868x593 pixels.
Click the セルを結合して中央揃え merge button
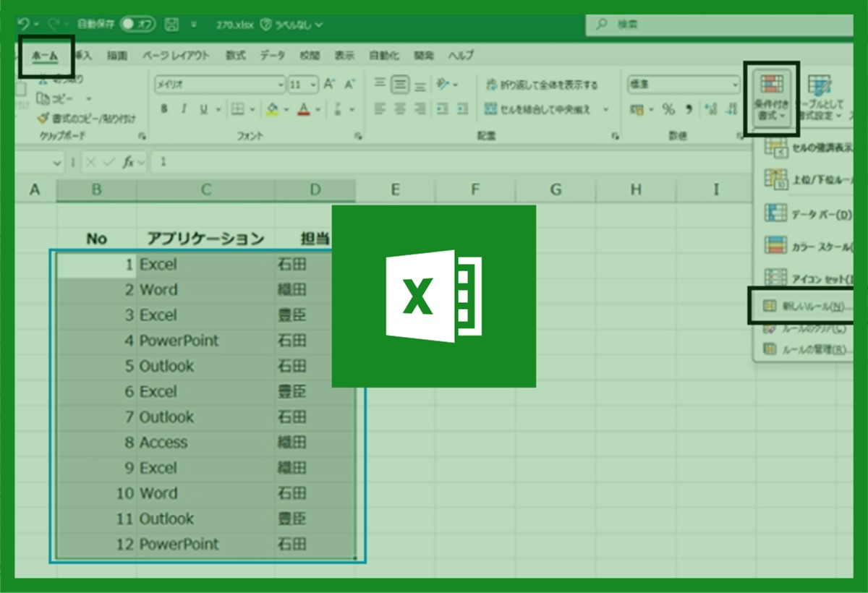coord(547,109)
